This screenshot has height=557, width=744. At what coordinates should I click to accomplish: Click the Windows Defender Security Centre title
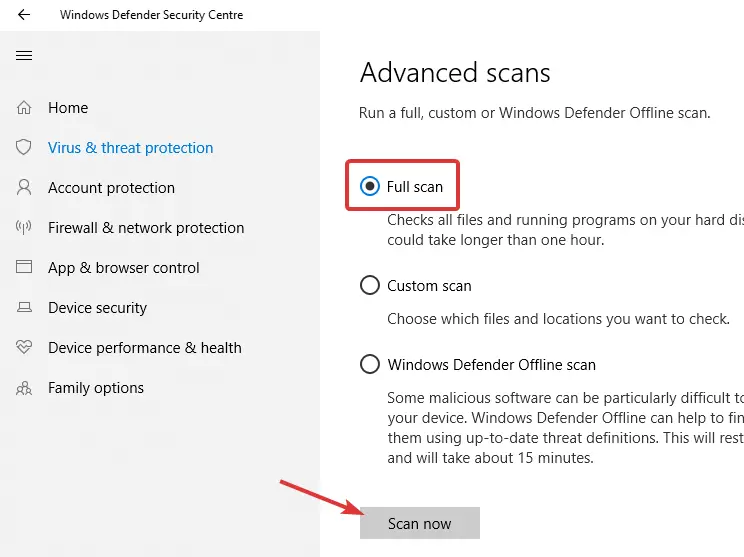(151, 15)
